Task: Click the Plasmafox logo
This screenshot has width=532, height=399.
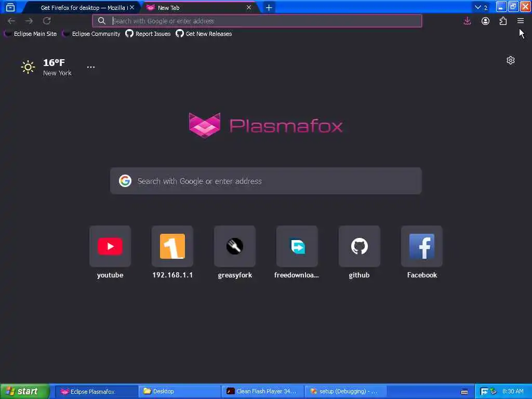Action: (265, 126)
